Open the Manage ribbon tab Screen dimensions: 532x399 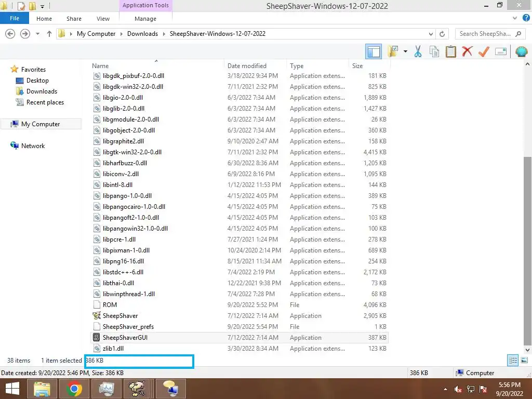pos(145,19)
